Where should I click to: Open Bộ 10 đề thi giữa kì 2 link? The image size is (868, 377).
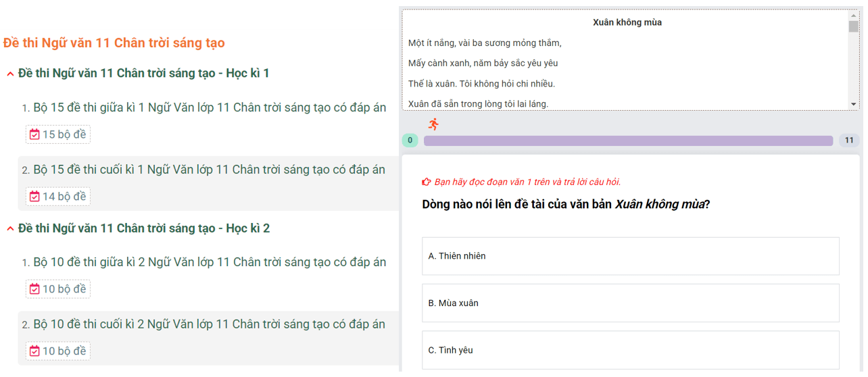click(x=210, y=262)
